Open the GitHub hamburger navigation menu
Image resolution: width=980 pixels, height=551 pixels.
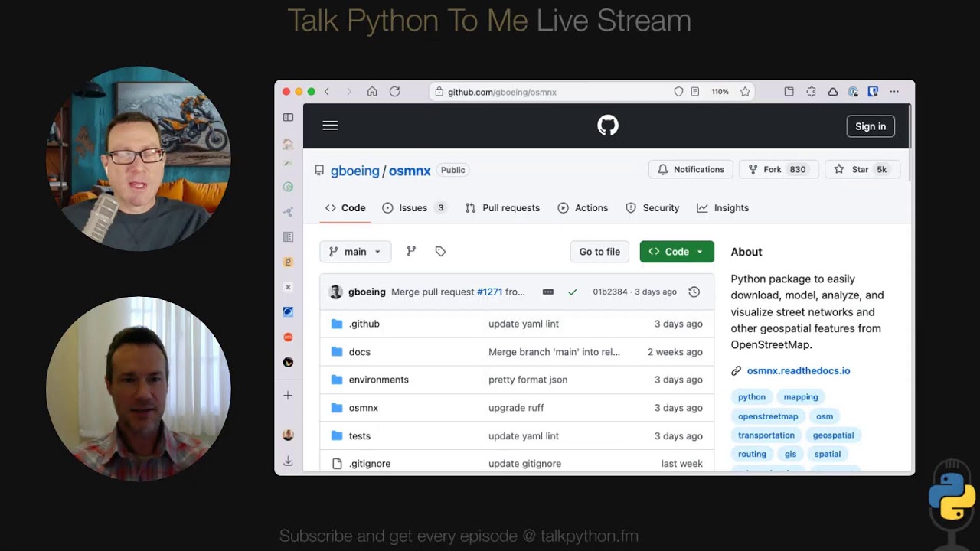click(330, 126)
